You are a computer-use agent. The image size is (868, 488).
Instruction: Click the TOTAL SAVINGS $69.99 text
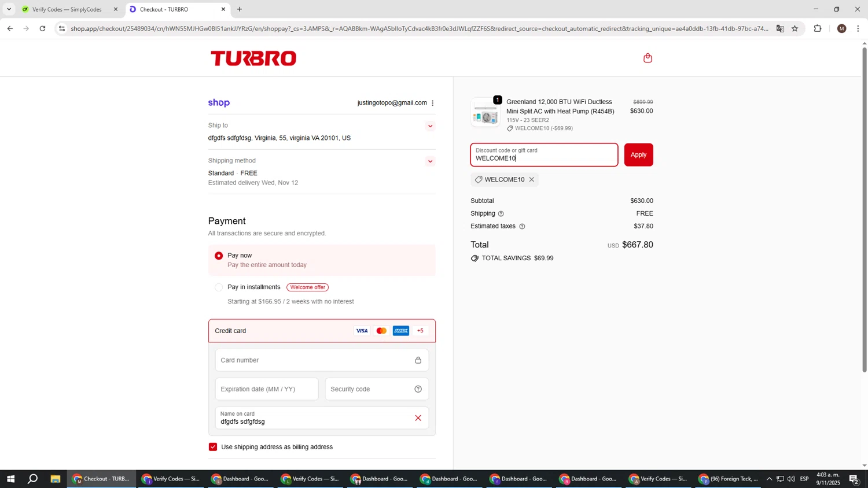[x=517, y=258]
